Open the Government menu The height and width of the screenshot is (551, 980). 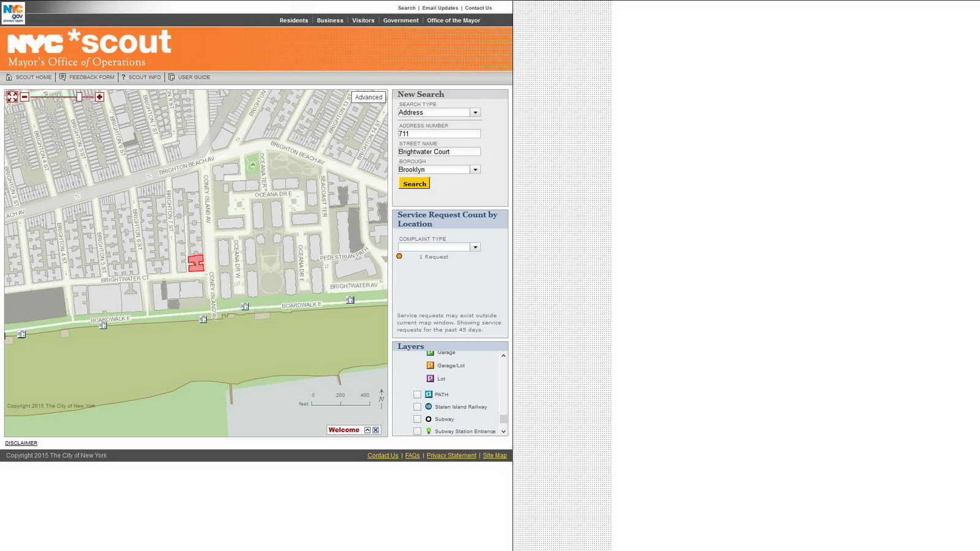coord(401,20)
